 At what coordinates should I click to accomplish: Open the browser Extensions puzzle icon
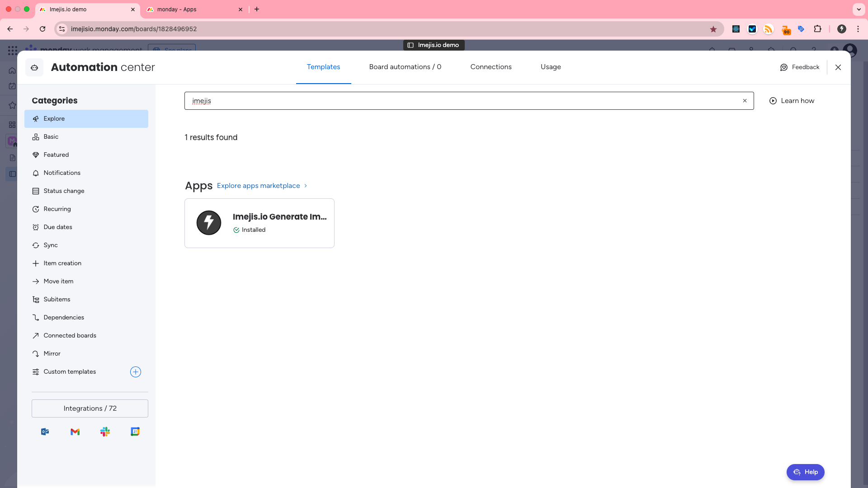coord(817,29)
